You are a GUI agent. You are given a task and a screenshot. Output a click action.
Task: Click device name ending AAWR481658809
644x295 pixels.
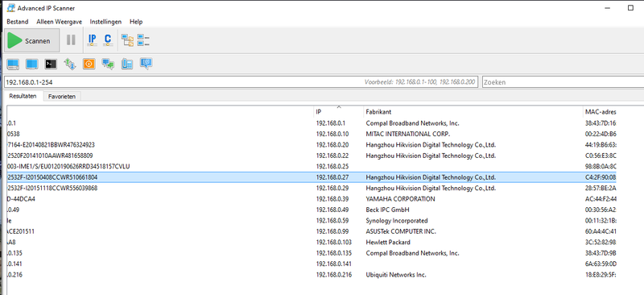click(50, 156)
